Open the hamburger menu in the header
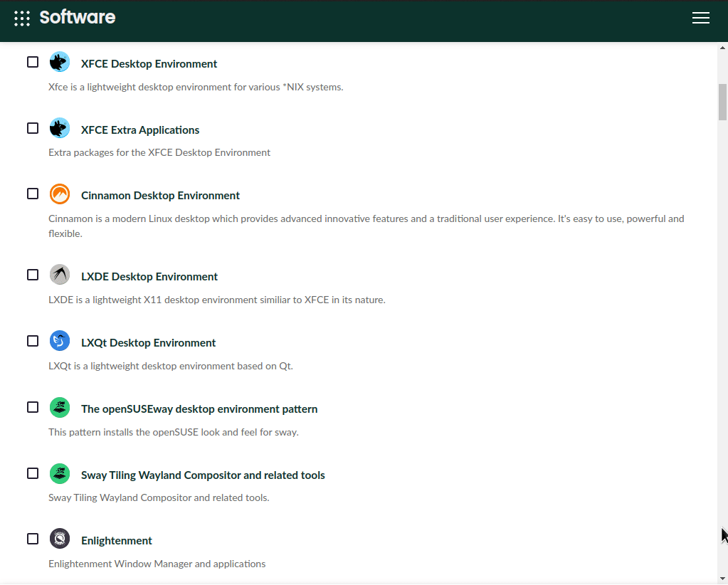The image size is (728, 585). pos(701,18)
